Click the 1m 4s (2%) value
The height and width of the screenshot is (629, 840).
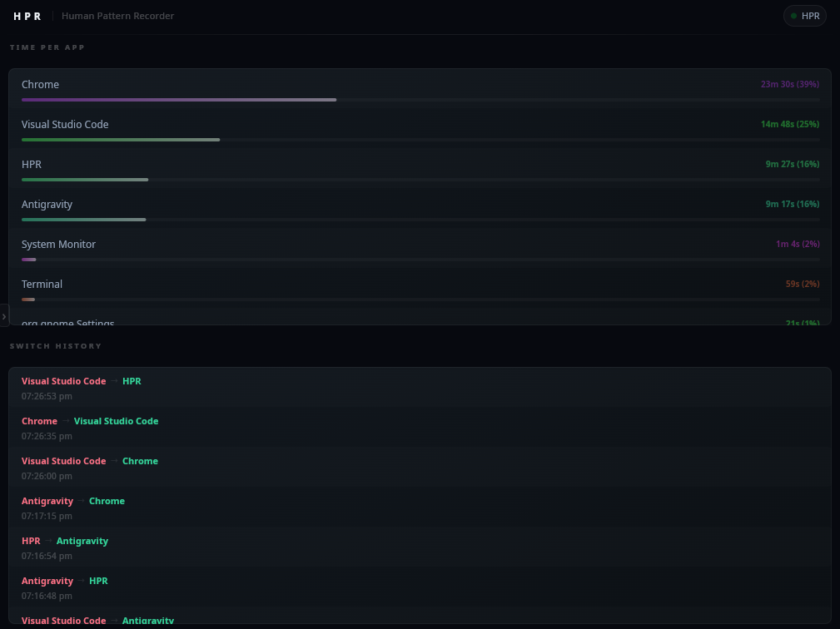[798, 244]
